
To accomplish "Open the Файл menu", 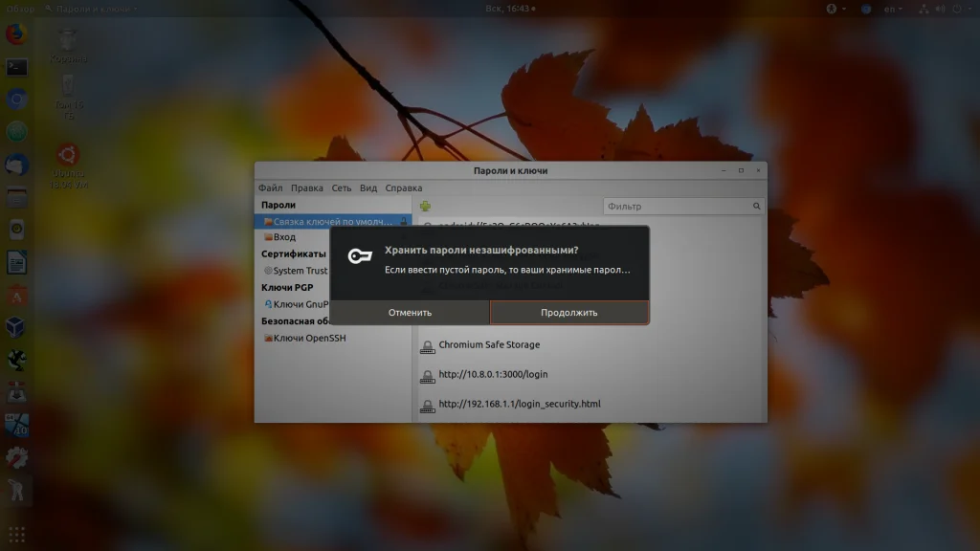I will coord(271,188).
